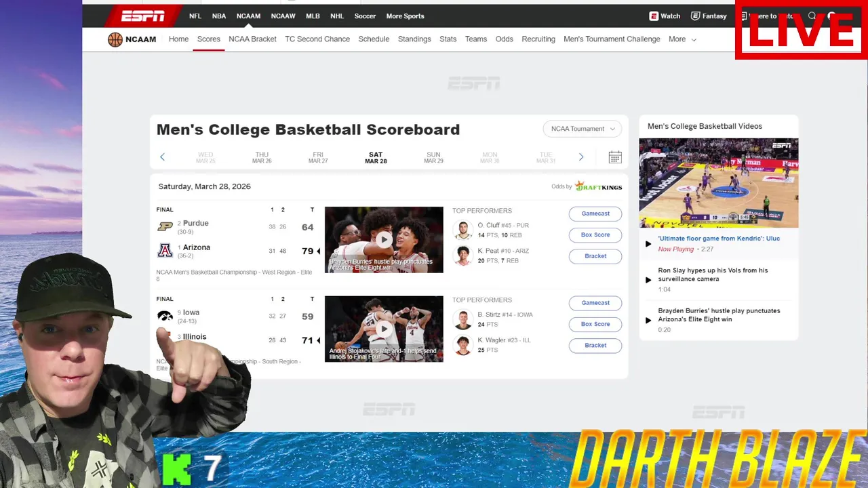
Task: Open Gamecast for Iowa vs Illinois
Action: point(595,303)
